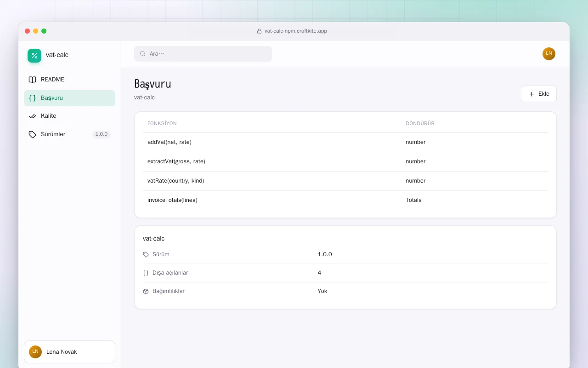
Task: Click the vat-calc name in the sidebar
Action: [57, 55]
